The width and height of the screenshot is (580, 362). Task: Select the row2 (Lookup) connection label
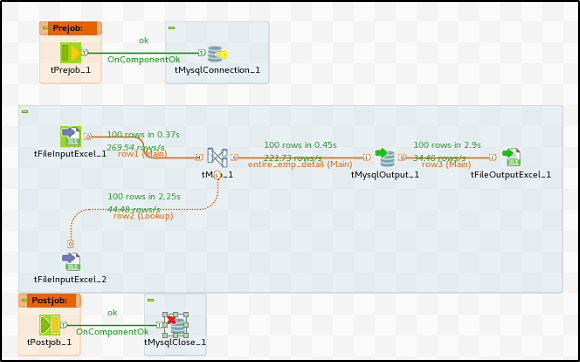point(143,216)
